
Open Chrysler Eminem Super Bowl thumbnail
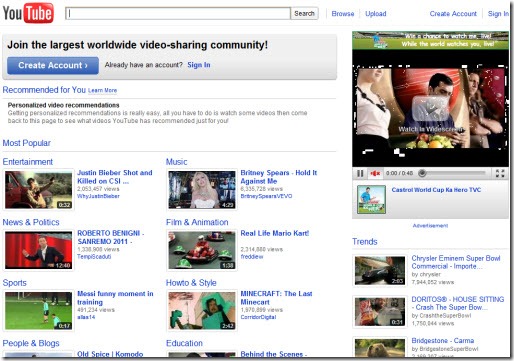click(380, 270)
